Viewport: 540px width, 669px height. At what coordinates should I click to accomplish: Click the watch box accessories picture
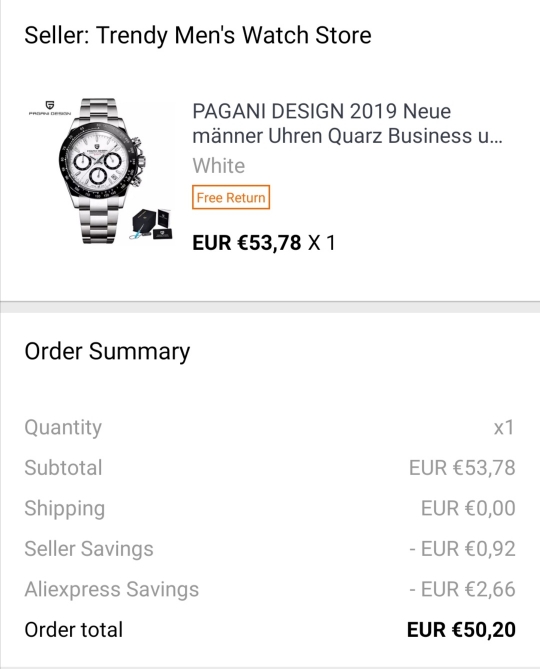click(x=151, y=224)
